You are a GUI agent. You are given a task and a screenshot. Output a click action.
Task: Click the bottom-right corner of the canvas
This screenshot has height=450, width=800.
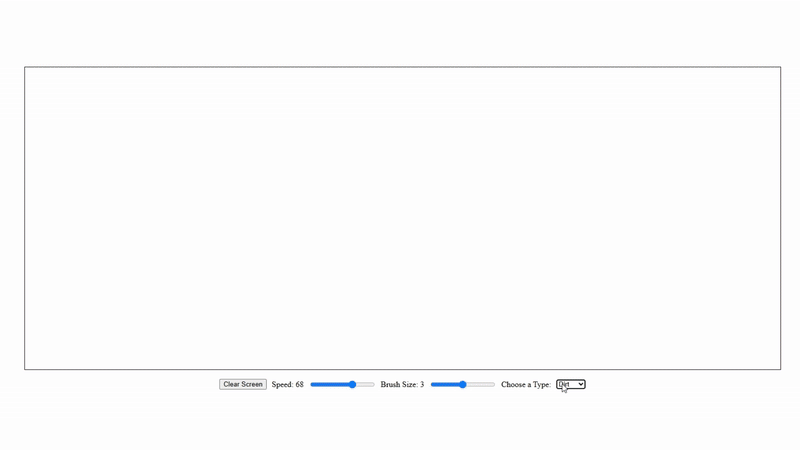pyautogui.click(x=778, y=367)
